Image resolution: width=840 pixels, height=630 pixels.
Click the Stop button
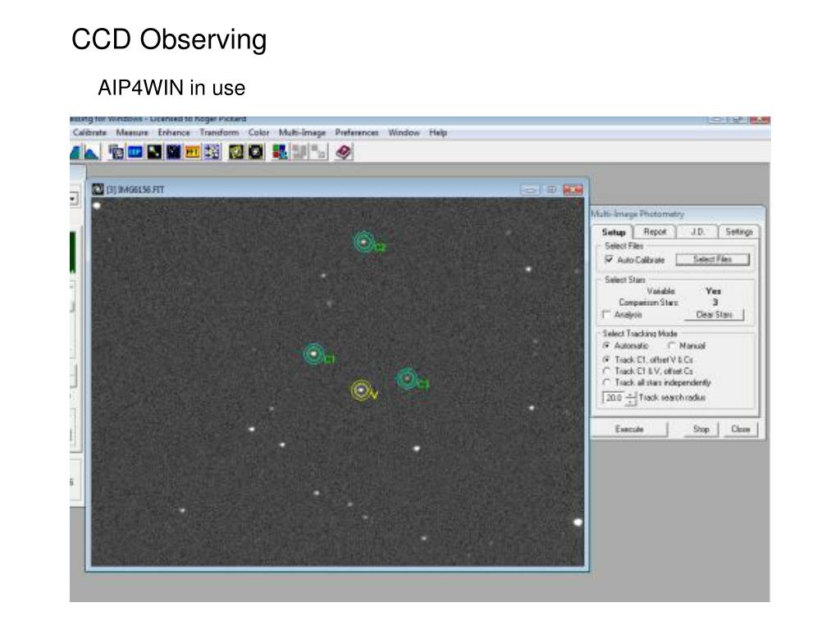pos(701,429)
